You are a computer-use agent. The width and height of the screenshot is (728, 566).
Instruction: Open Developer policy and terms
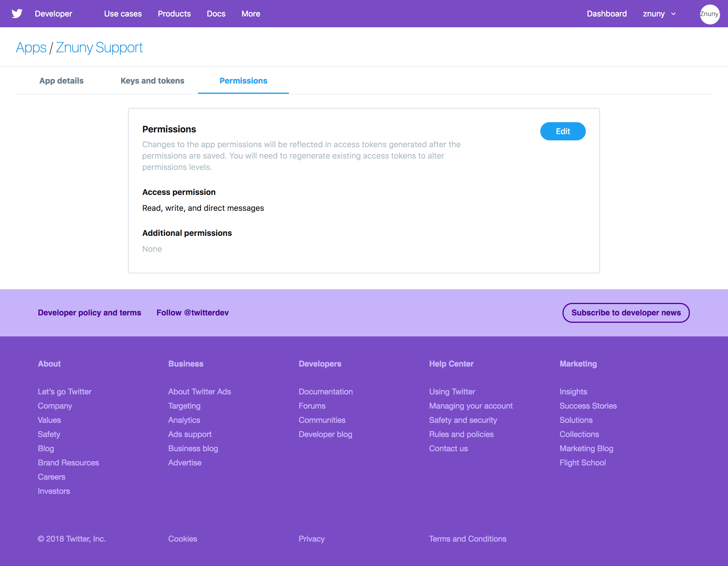pos(89,313)
